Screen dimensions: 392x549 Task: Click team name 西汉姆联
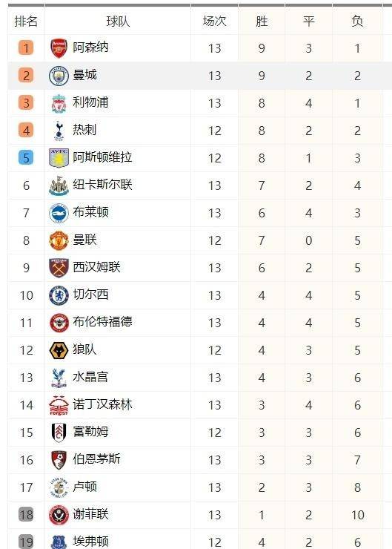96,267
